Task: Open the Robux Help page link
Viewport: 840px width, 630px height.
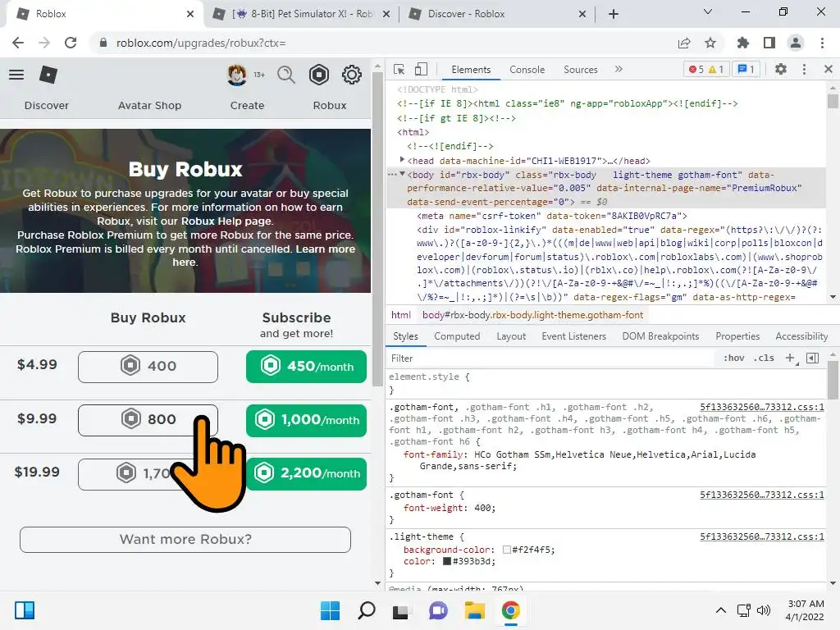Action: (x=227, y=221)
